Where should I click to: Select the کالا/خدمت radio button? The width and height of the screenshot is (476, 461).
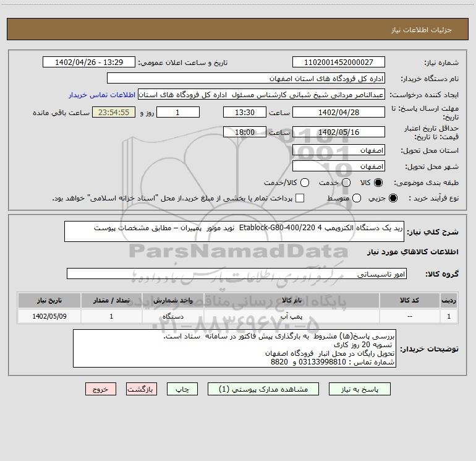[305, 183]
